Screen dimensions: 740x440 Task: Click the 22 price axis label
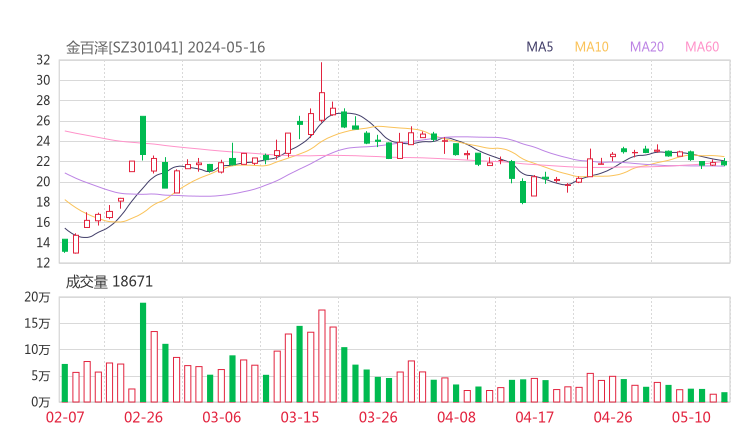(x=43, y=161)
